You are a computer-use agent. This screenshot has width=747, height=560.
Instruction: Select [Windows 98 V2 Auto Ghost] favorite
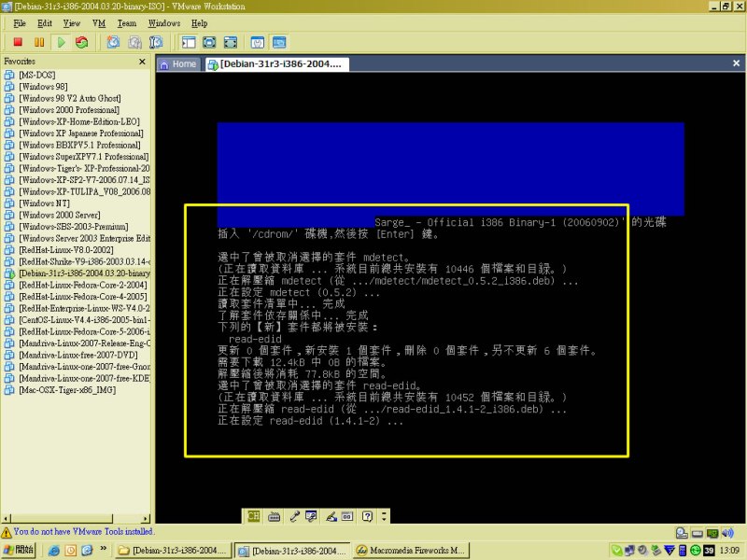[x=69, y=98]
